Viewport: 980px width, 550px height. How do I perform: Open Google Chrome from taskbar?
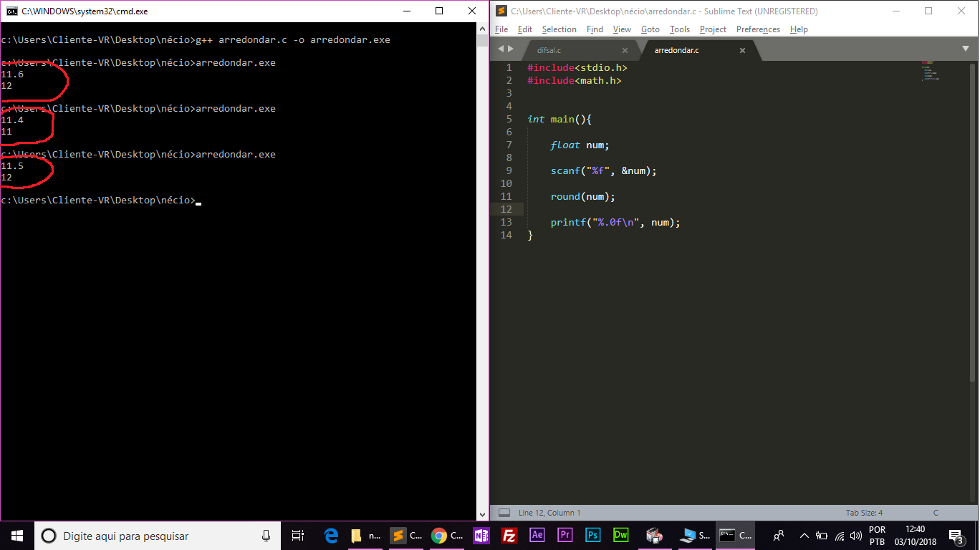click(x=448, y=536)
